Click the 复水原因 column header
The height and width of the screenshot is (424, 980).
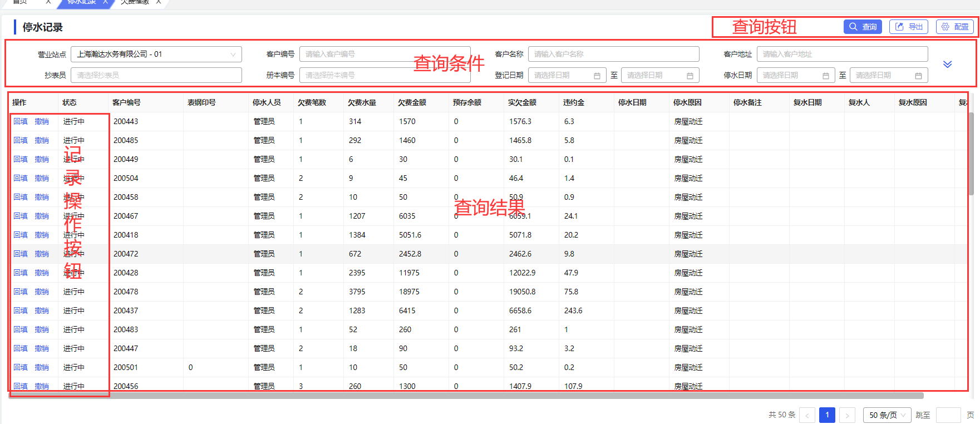point(913,102)
